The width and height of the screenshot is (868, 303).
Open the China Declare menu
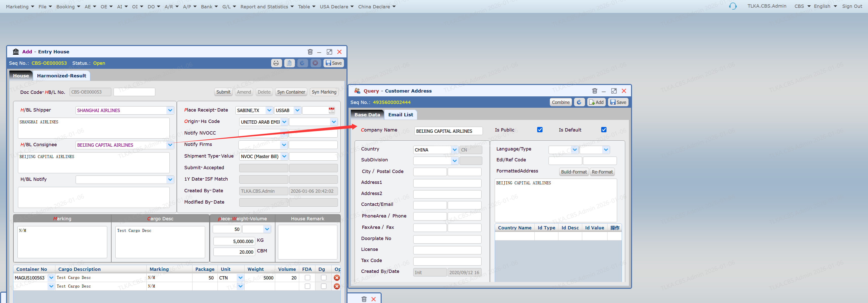(377, 6)
